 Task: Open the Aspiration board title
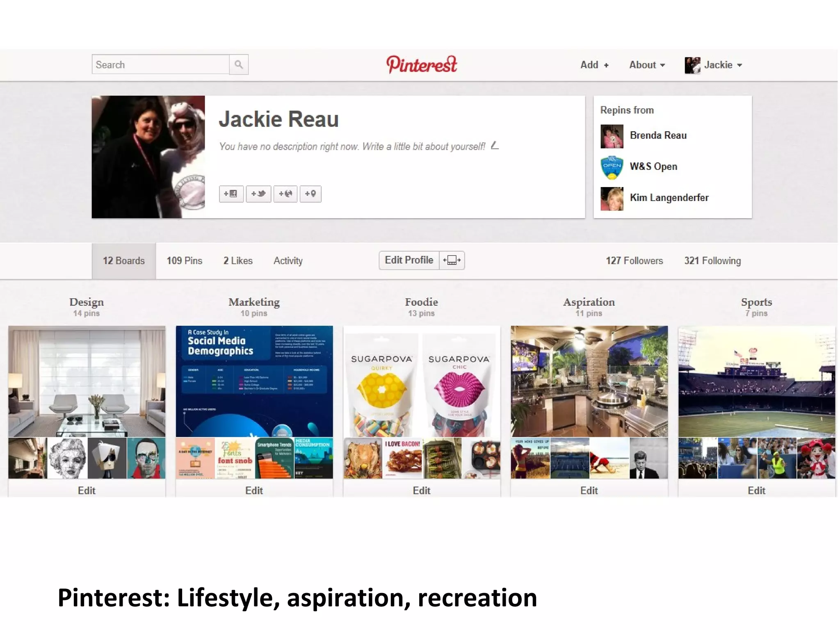(589, 302)
